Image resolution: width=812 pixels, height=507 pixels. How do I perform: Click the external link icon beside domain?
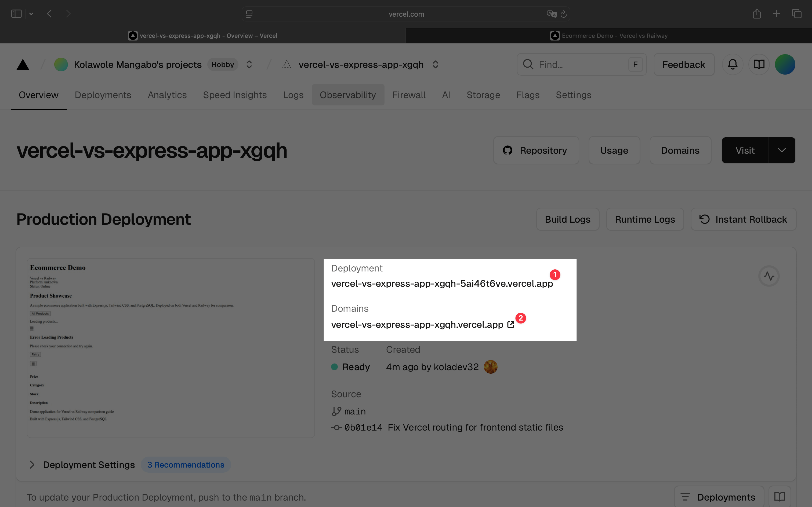511,325
